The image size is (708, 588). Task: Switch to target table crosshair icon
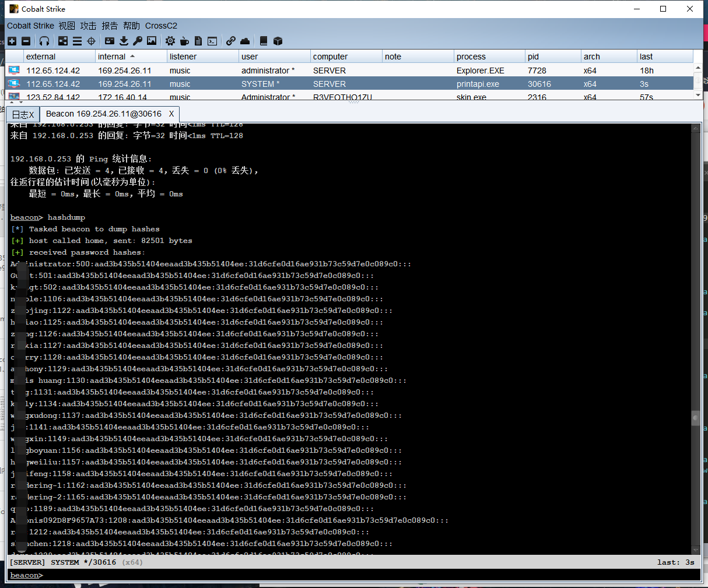pos(91,41)
